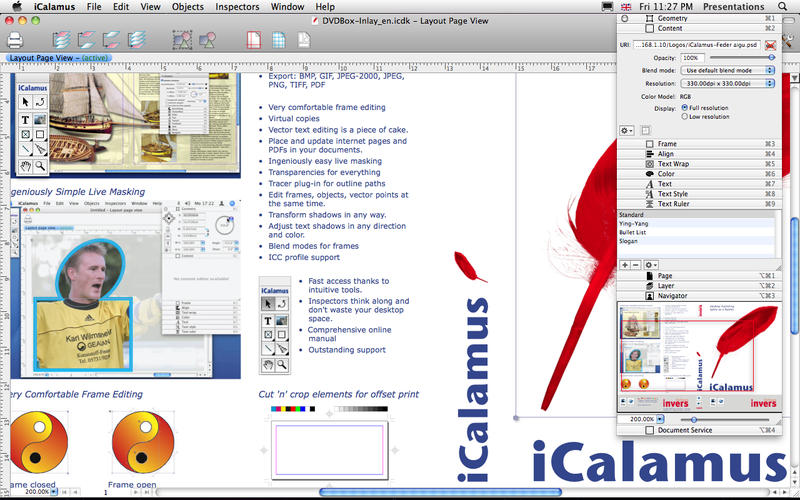Open the document window's bottom zoom dropdown
This screenshot has height=500, width=800.
[x=54, y=492]
